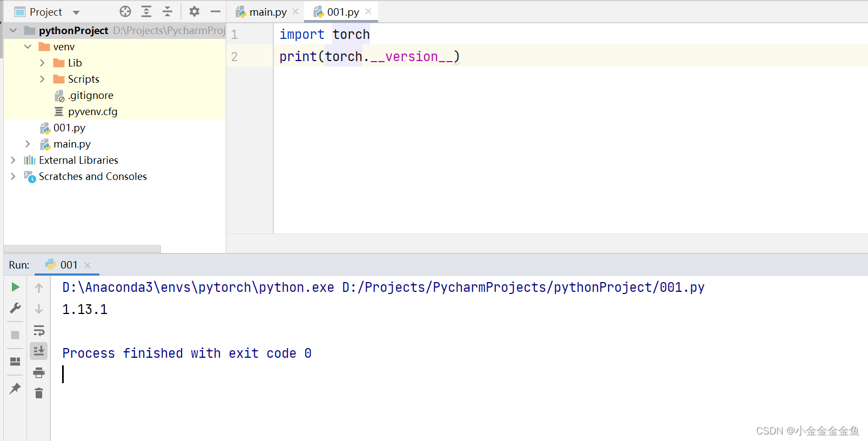Screen dimensions: 868x441
Task: Collapse the pythonProject root node
Action: pyautogui.click(x=14, y=31)
